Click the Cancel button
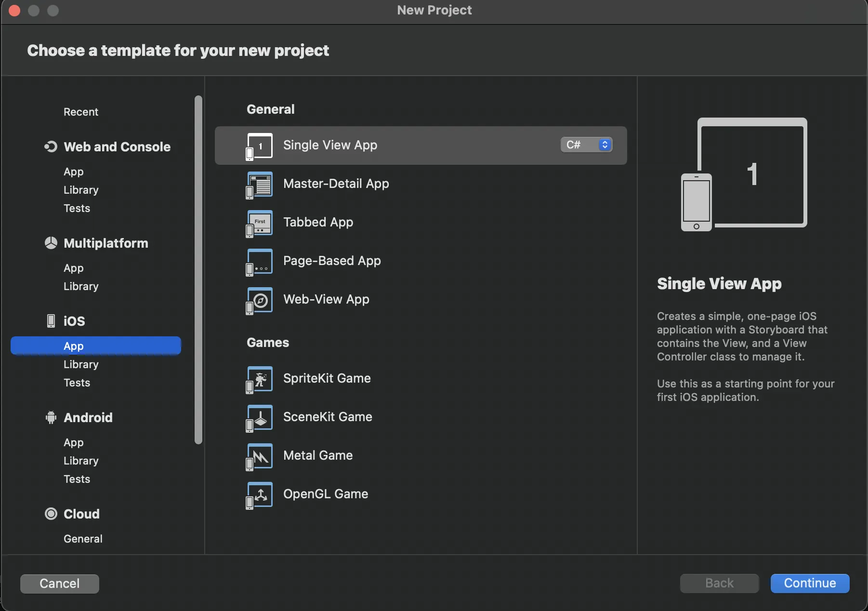The height and width of the screenshot is (611, 868). [x=60, y=584]
